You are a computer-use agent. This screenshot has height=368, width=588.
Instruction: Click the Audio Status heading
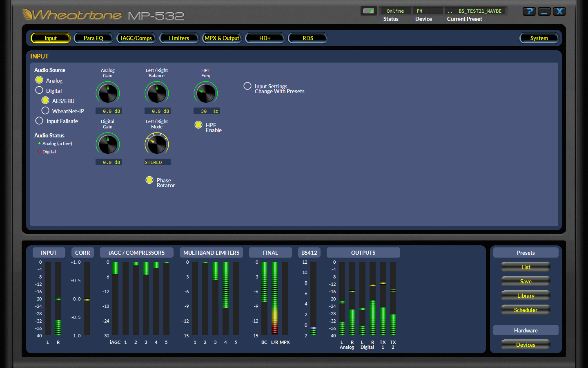(x=49, y=135)
